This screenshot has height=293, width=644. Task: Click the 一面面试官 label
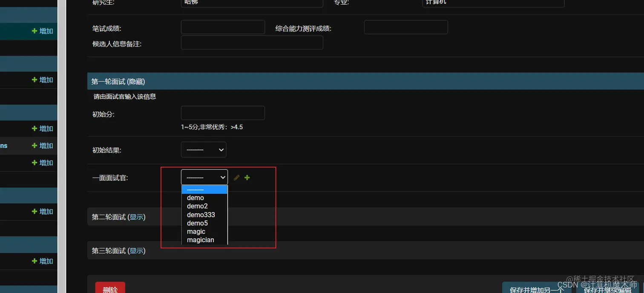110,178
